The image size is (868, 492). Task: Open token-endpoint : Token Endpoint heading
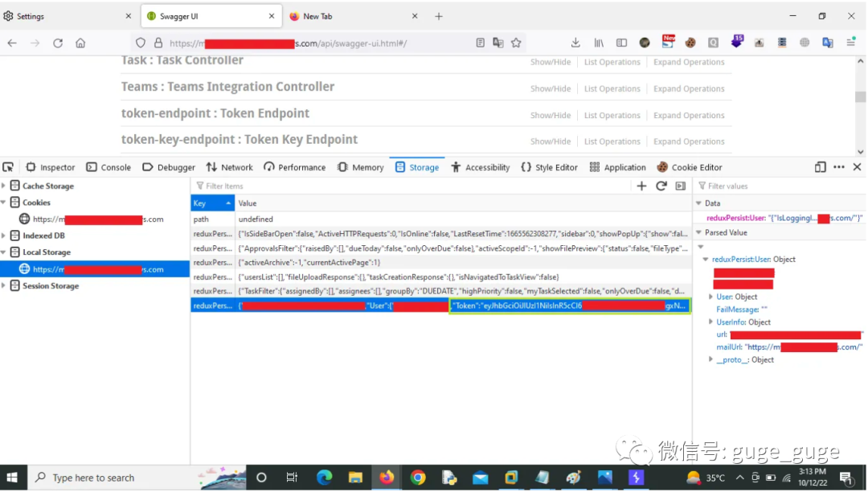[x=215, y=113]
